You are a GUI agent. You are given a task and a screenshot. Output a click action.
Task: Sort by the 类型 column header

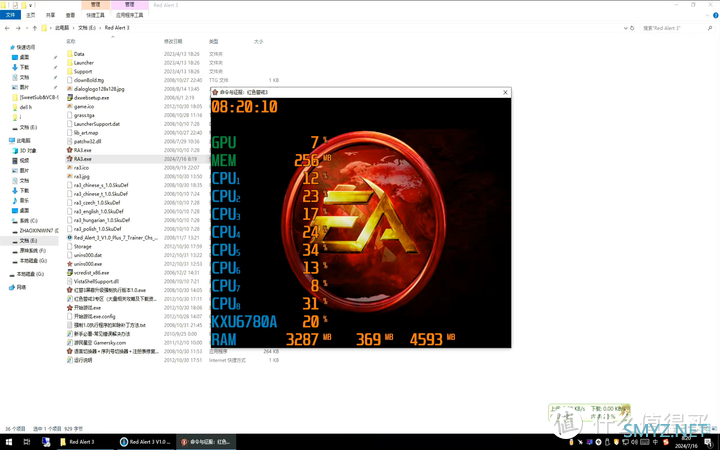click(x=214, y=41)
